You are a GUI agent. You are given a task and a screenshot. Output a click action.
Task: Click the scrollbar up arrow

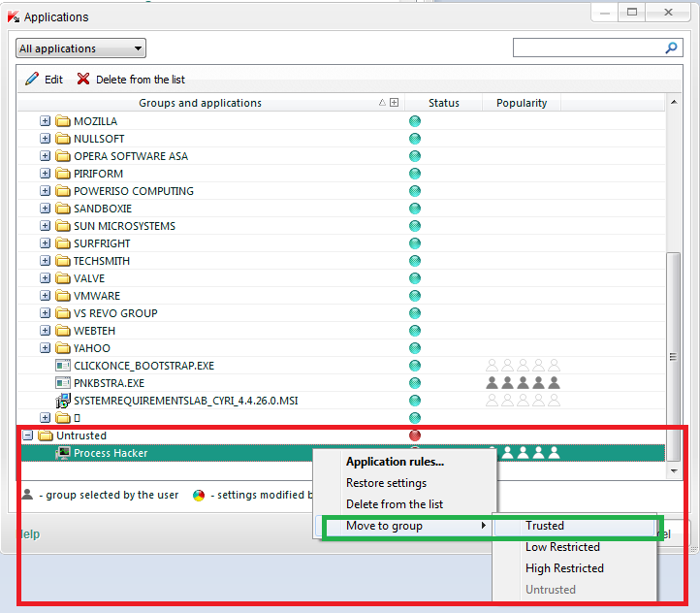tap(674, 103)
